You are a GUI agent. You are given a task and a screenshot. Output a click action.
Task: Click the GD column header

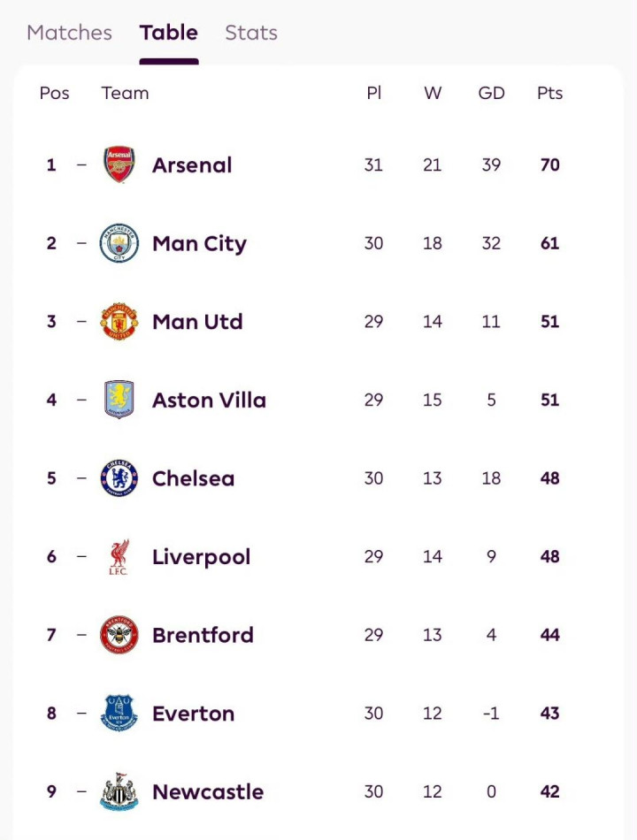(491, 93)
